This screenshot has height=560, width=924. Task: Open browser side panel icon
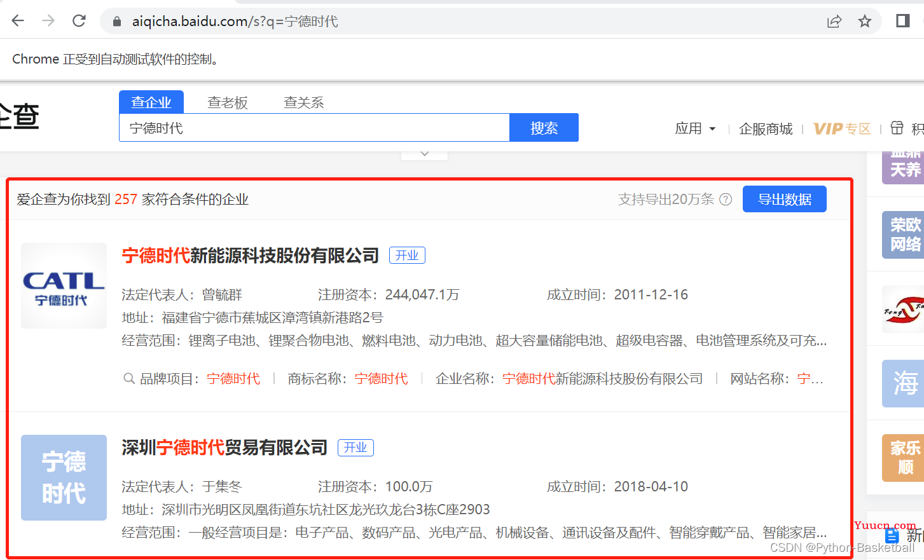pos(902,21)
